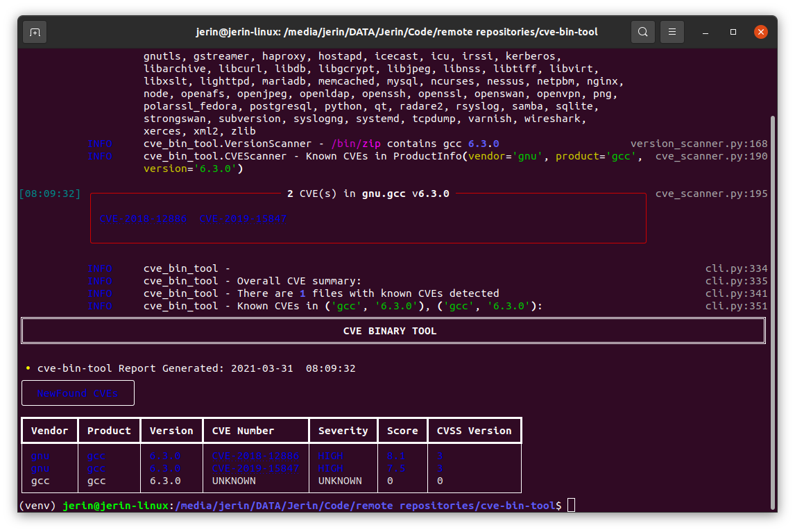Image resolution: width=795 pixels, height=532 pixels.
Task: Open the terminal hamburger menu
Action: coord(672,32)
